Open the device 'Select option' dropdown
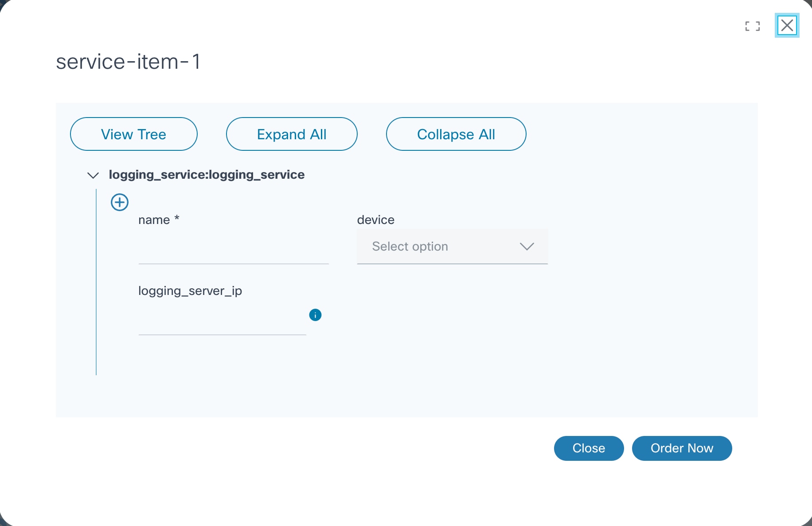The image size is (812, 526). [x=452, y=247]
